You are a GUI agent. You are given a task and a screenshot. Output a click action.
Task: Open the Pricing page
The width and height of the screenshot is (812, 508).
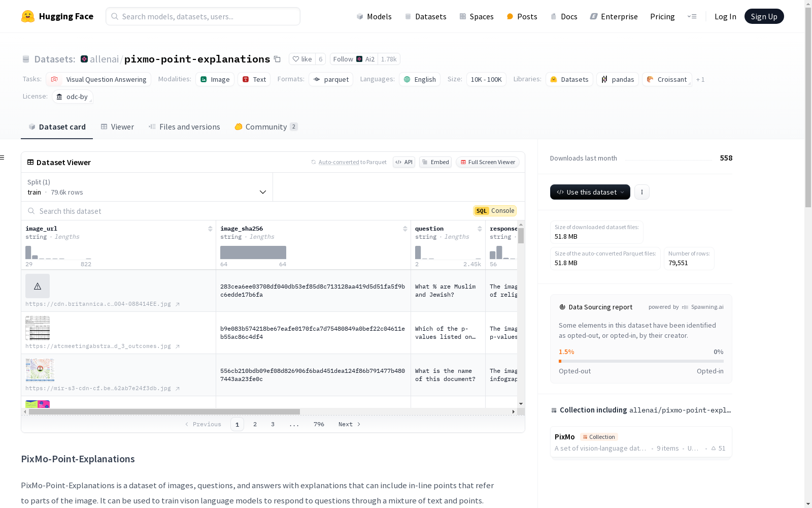click(662, 16)
